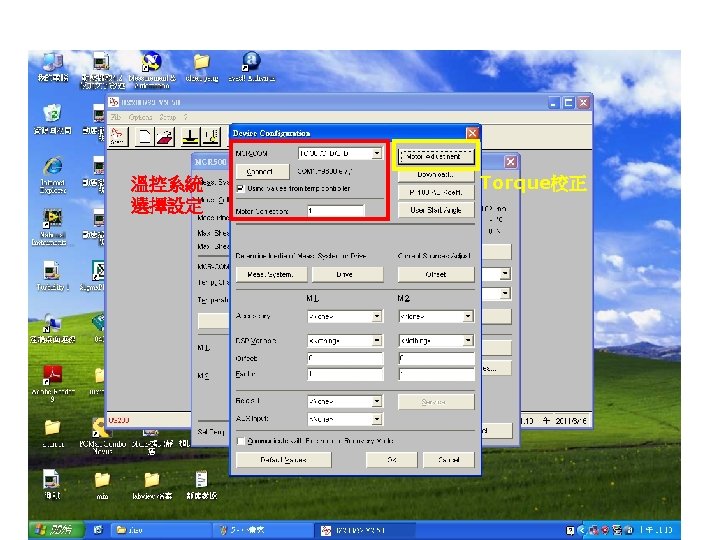Switch to the rheometer application taskbar button
Image resolution: width=720 pixels, height=540 pixels.
(x=365, y=530)
